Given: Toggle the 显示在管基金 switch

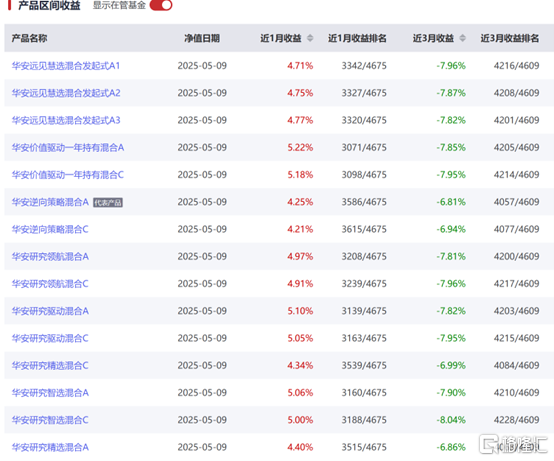Looking at the screenshot, I should point(161,5).
